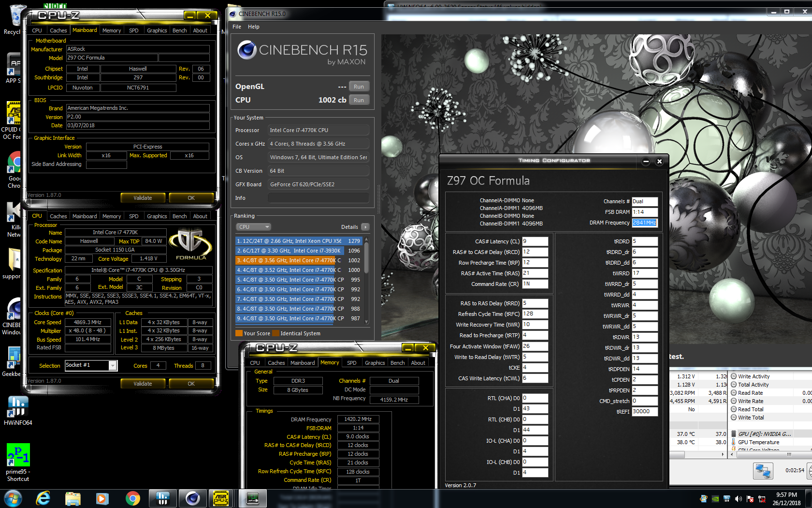The image size is (812, 508).
Task: Click Run button next to OpenGL
Action: 359,87
